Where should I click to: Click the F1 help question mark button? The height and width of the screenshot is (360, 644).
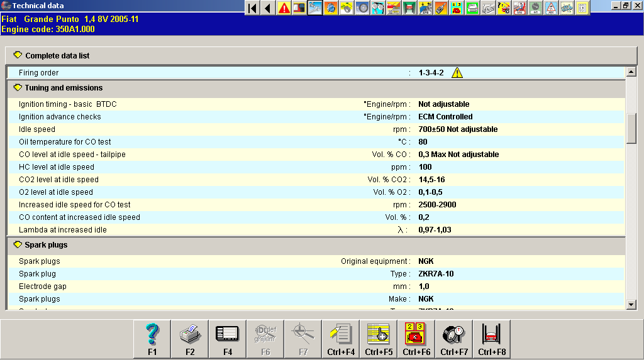tap(152, 339)
